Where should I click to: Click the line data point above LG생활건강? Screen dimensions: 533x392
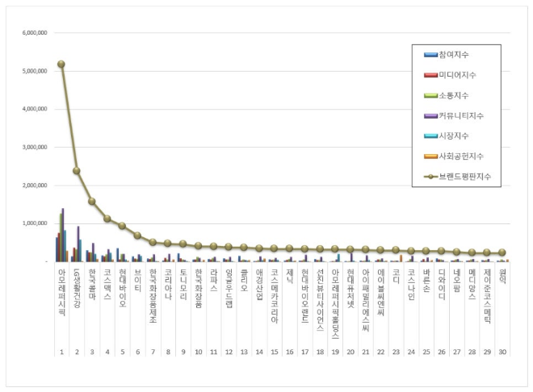[x=77, y=171]
